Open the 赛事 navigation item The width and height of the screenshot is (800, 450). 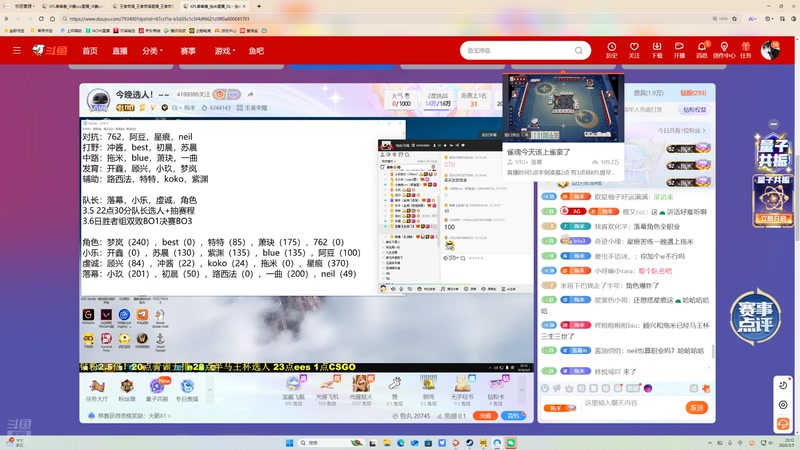188,51
